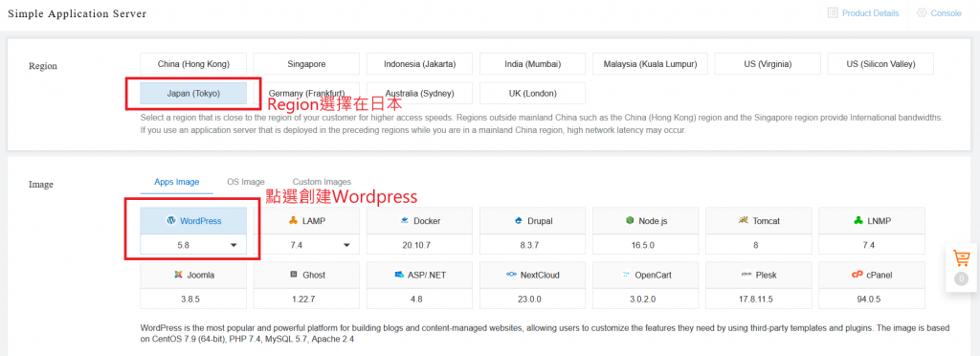The width and height of the screenshot is (980, 356).
Task: Click ASP/.NET version 4.8
Action: [419, 300]
